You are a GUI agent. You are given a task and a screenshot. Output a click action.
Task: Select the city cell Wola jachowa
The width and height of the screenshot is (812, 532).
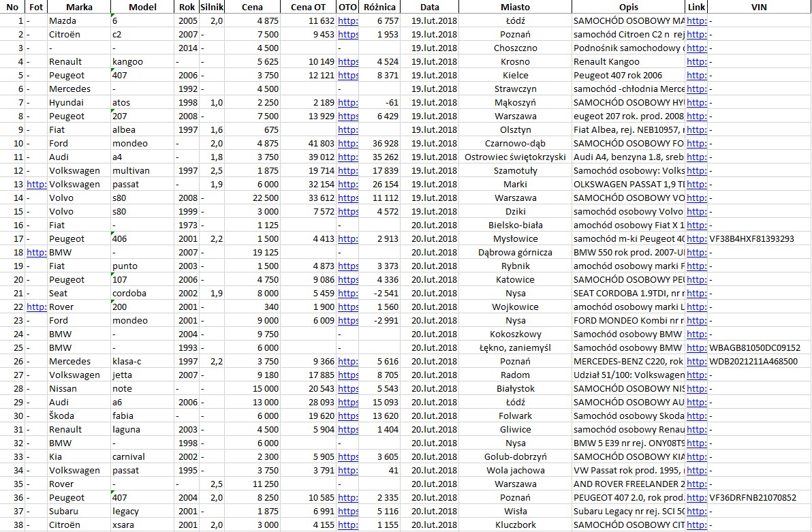coord(515,471)
